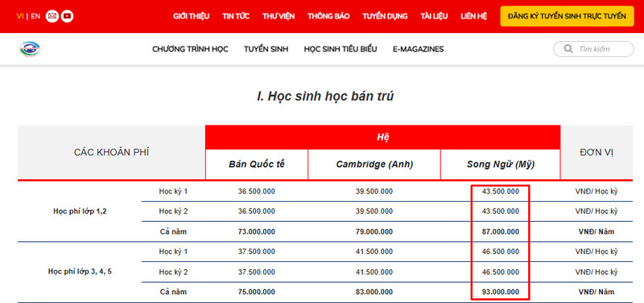Open Học sinh tiêu biểu navigation item

(x=341, y=49)
